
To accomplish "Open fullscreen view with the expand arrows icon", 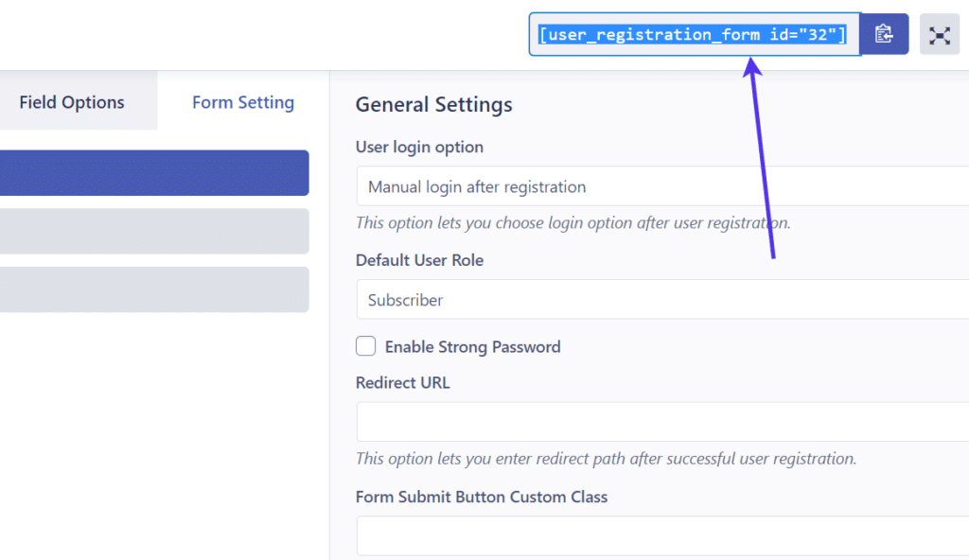I will coord(940,34).
